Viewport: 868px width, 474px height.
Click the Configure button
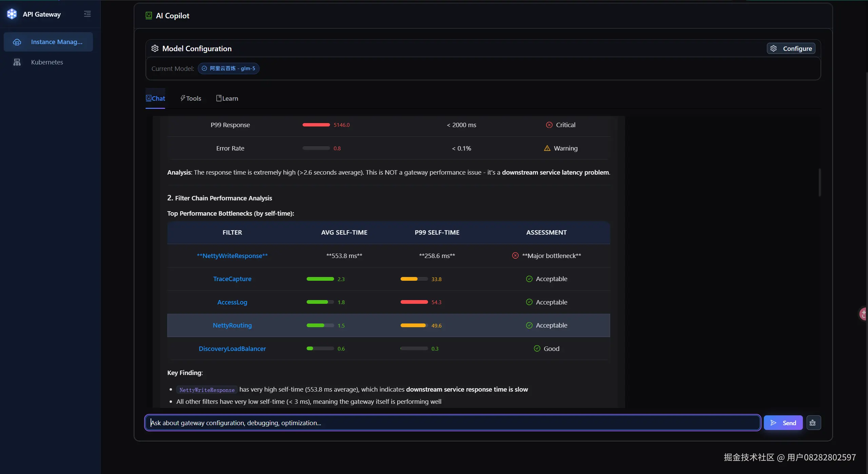(791, 48)
